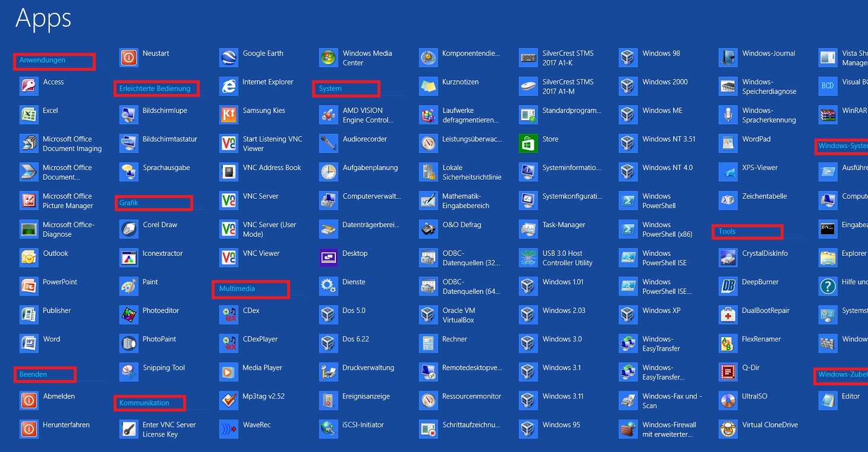Select the System group header
868x452 pixels.
click(x=330, y=89)
